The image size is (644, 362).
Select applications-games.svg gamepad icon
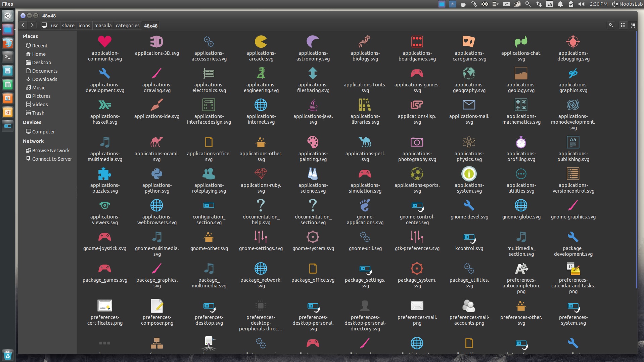417,73
